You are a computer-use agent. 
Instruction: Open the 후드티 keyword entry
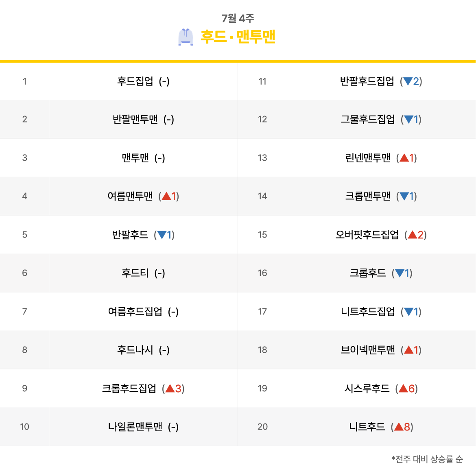click(135, 273)
